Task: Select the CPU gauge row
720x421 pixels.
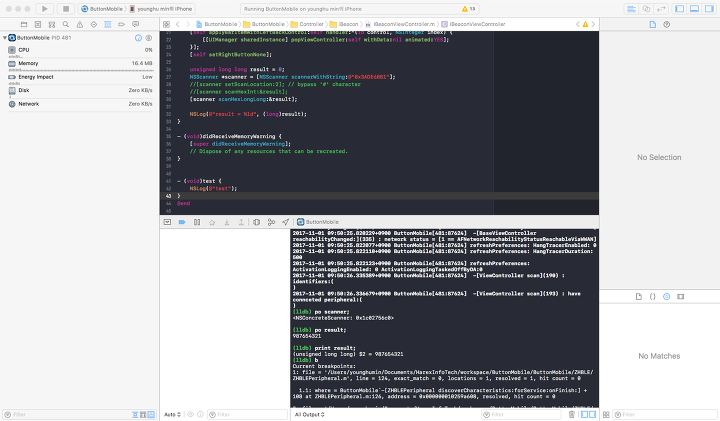Action: tap(80, 50)
